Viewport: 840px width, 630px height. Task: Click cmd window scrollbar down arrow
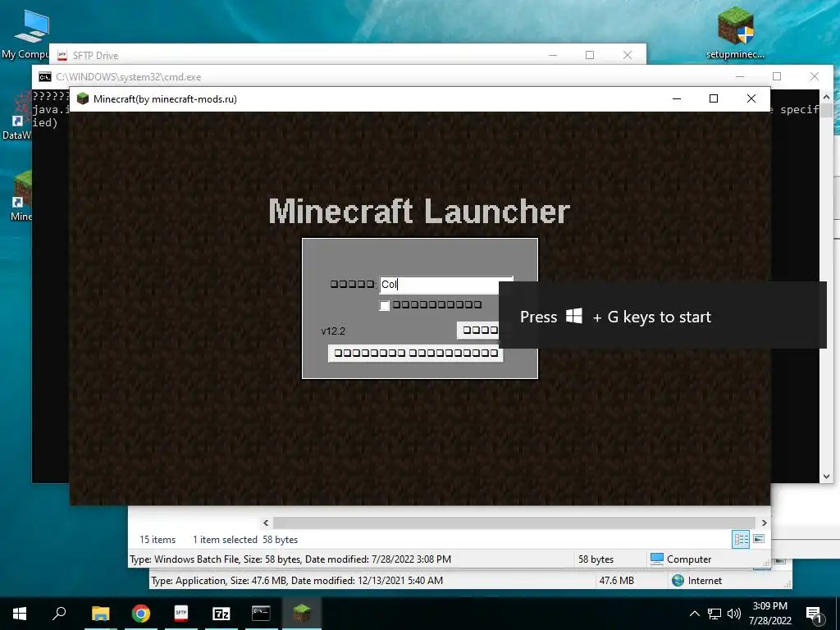pyautogui.click(x=826, y=476)
